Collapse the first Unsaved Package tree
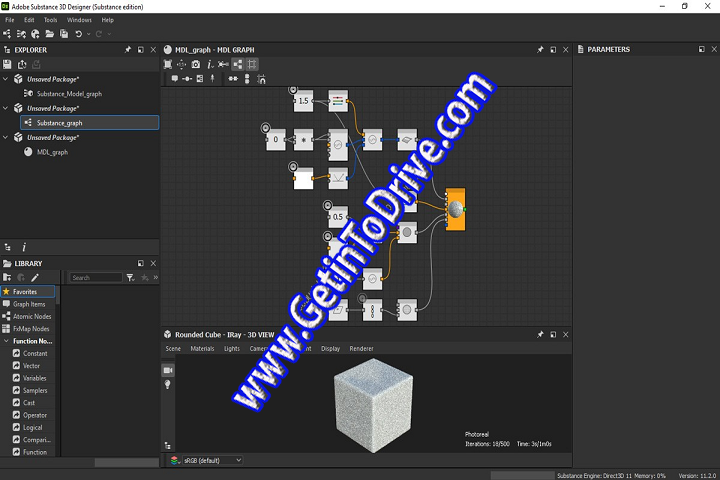720x480 pixels. (x=6, y=79)
